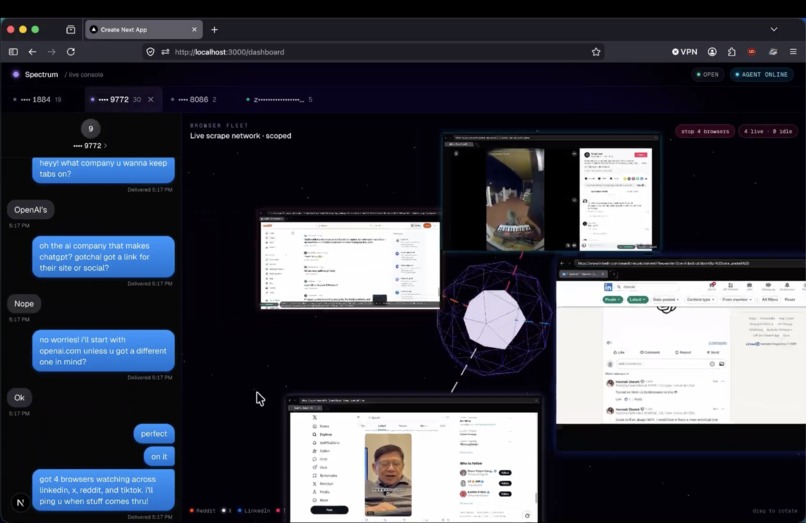
Task: Click Repost on the LinkedIn post
Action: pyautogui.click(x=683, y=352)
